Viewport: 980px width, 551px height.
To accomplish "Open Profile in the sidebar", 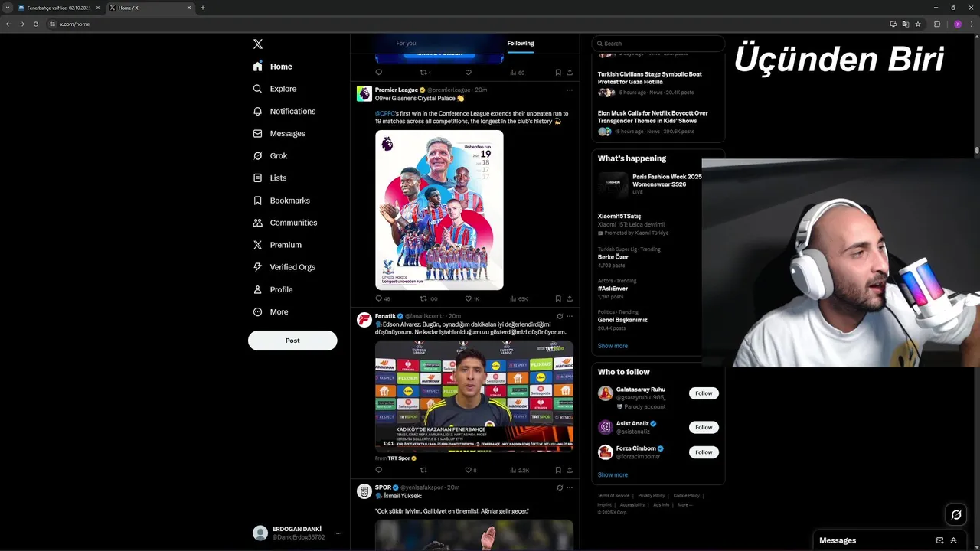I will click(x=273, y=289).
